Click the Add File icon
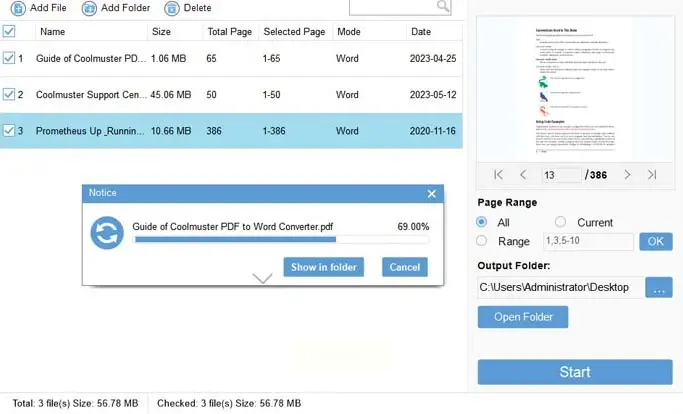The image size is (683, 414). click(17, 7)
